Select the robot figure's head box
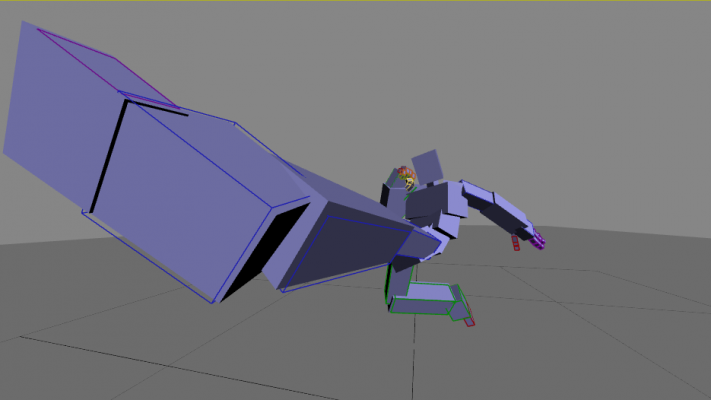This screenshot has width=711, height=400. [427, 166]
